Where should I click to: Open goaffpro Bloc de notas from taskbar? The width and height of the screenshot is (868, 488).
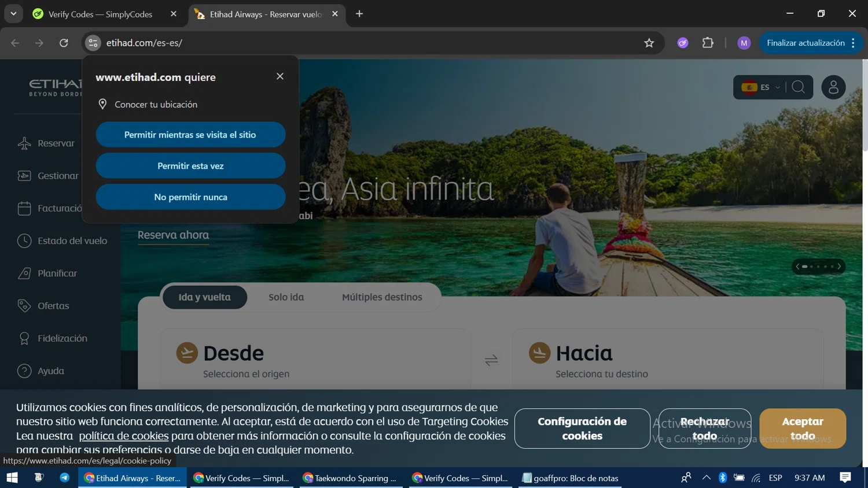570,478
